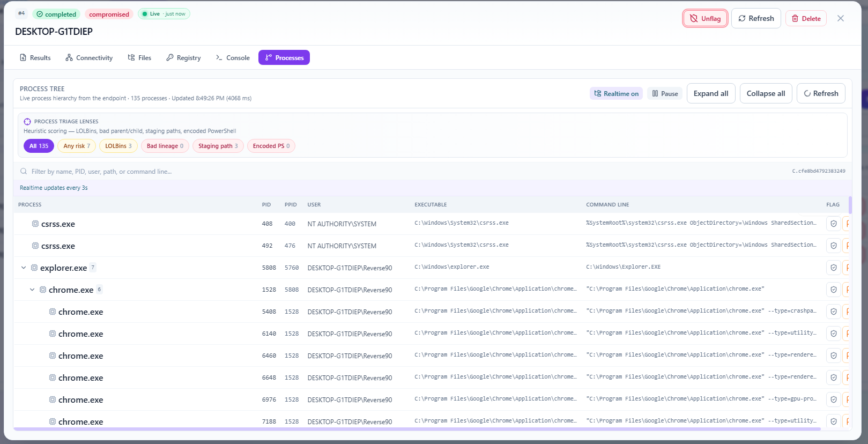Expand all process tree nodes
This screenshot has height=444, width=868.
(711, 93)
